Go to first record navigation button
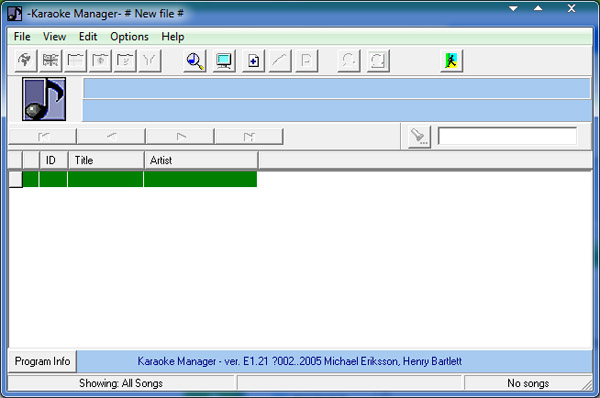 point(42,136)
